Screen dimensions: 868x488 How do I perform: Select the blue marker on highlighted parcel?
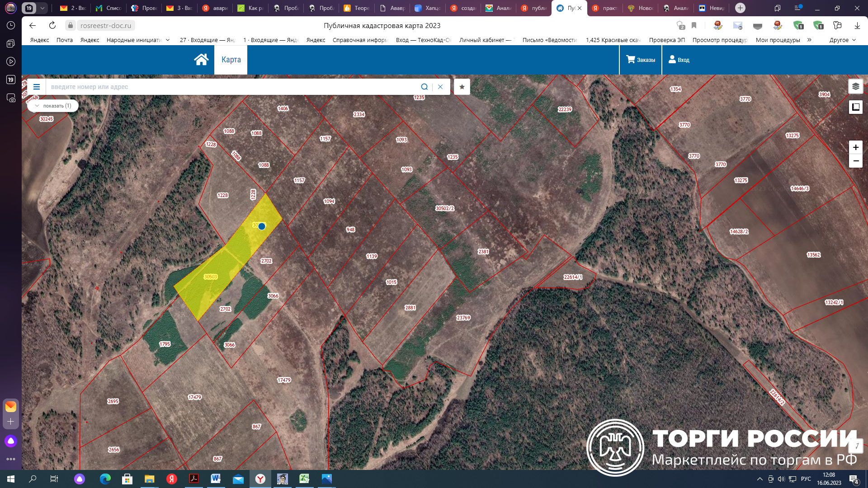(x=262, y=226)
